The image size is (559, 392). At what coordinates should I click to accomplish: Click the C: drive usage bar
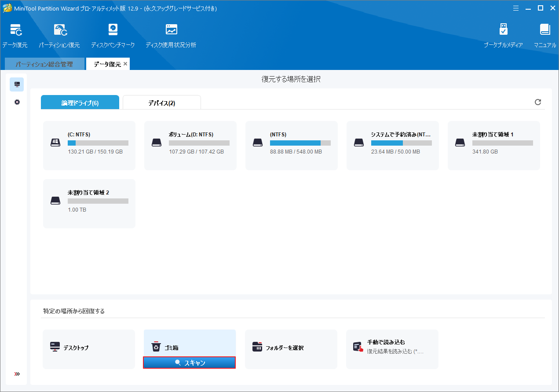tap(98, 143)
